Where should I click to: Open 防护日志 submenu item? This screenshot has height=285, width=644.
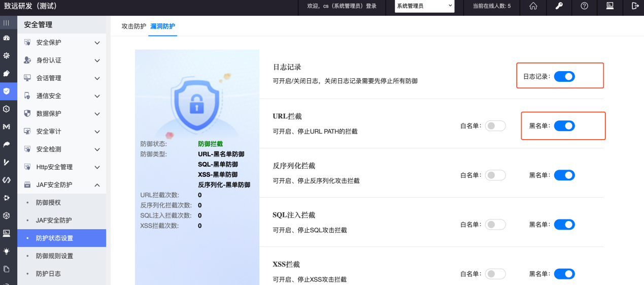49,274
